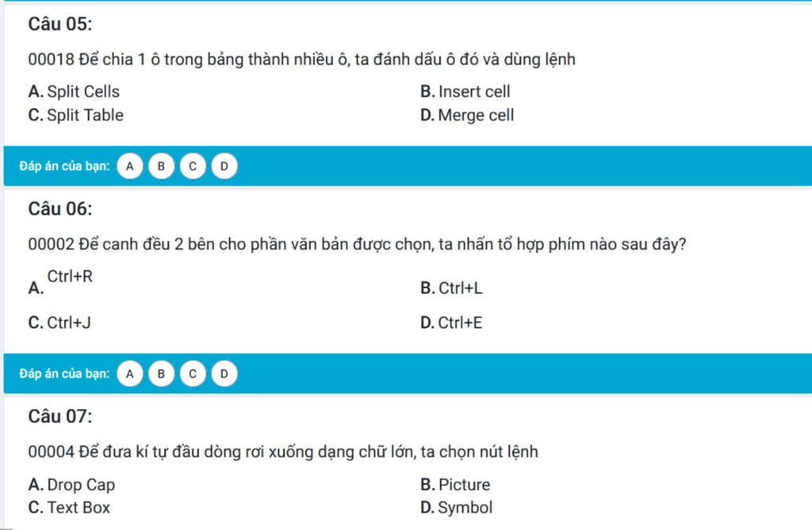Viewport: 812px width, 530px height.
Task: Click the 'Ctrl+J' answer option
Action: (69, 323)
